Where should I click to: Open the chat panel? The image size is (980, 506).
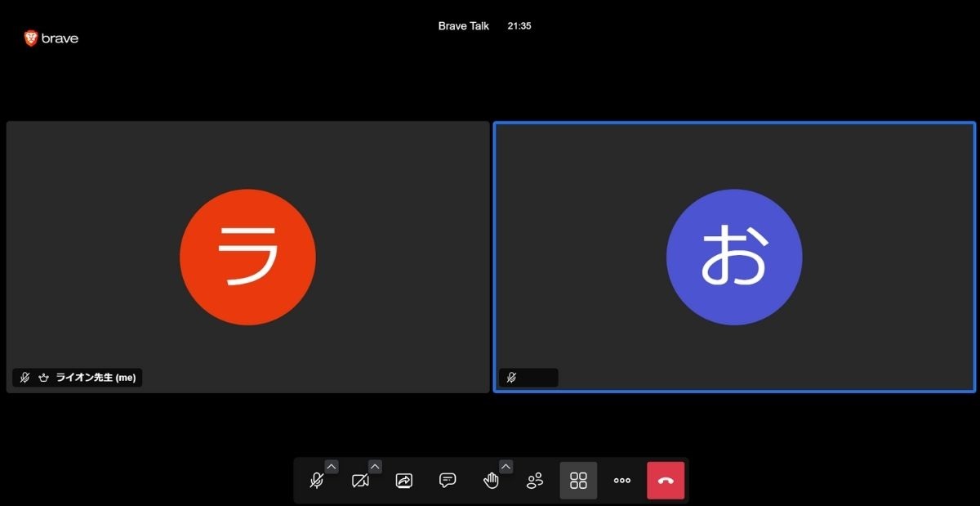(x=448, y=481)
